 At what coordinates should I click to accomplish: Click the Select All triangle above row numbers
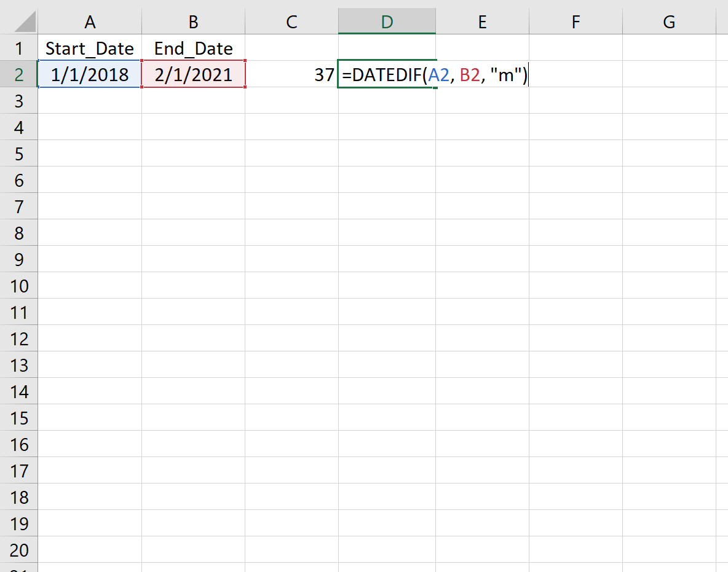(18, 21)
